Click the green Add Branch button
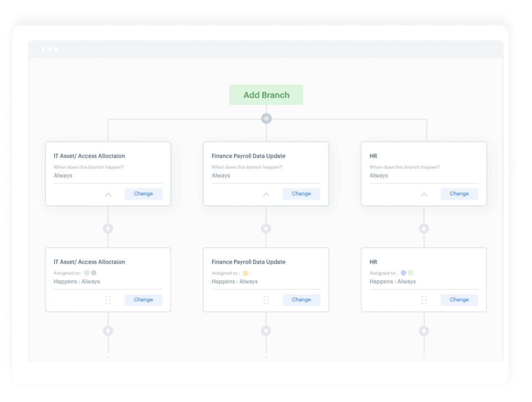This screenshot has height=402, width=532. [x=266, y=95]
